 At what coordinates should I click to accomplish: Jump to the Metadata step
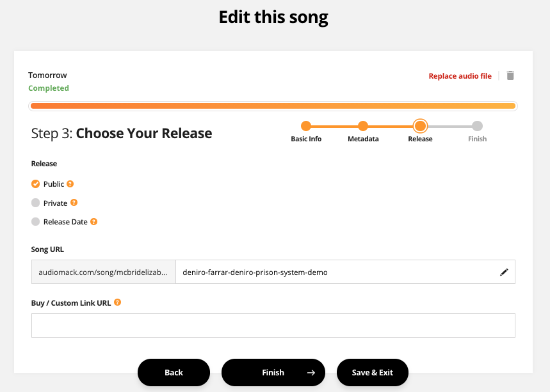point(363,126)
